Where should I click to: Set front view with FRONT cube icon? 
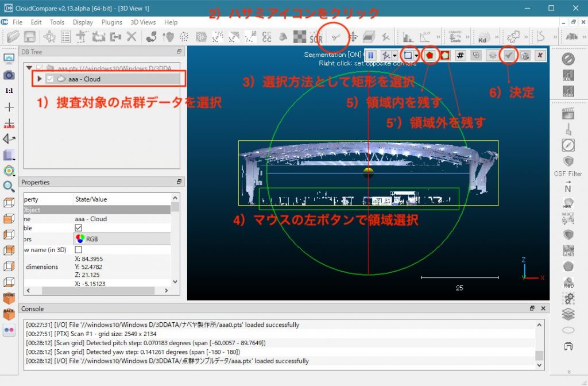(x=9, y=298)
